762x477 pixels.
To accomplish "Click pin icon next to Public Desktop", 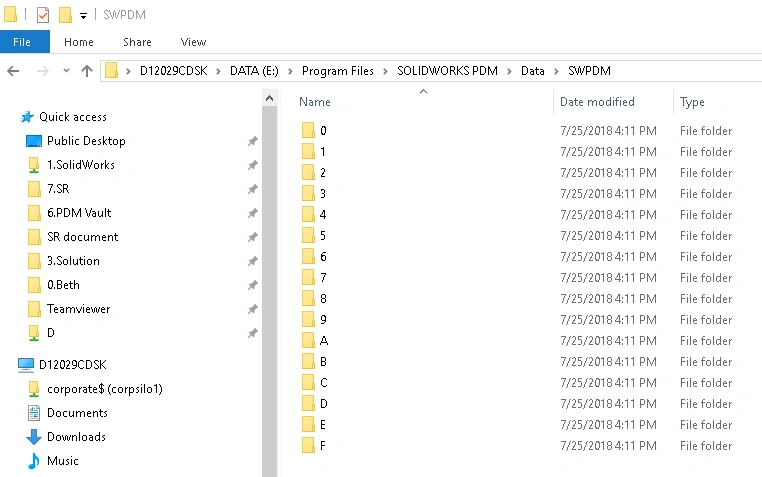I will tap(253, 141).
